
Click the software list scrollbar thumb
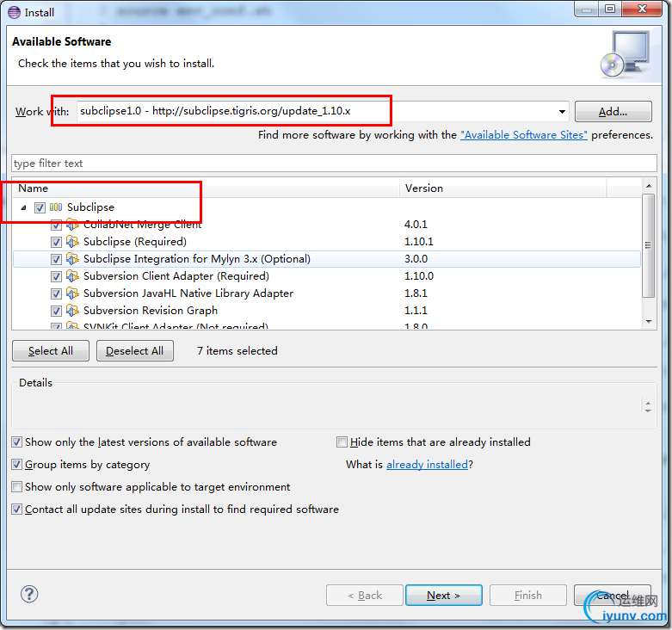(x=649, y=245)
